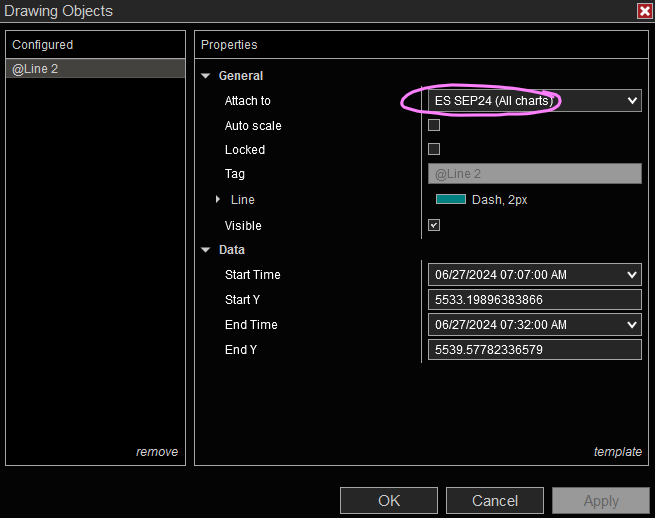Click the Tag field @Line 2
The image size is (655, 518).
point(535,174)
